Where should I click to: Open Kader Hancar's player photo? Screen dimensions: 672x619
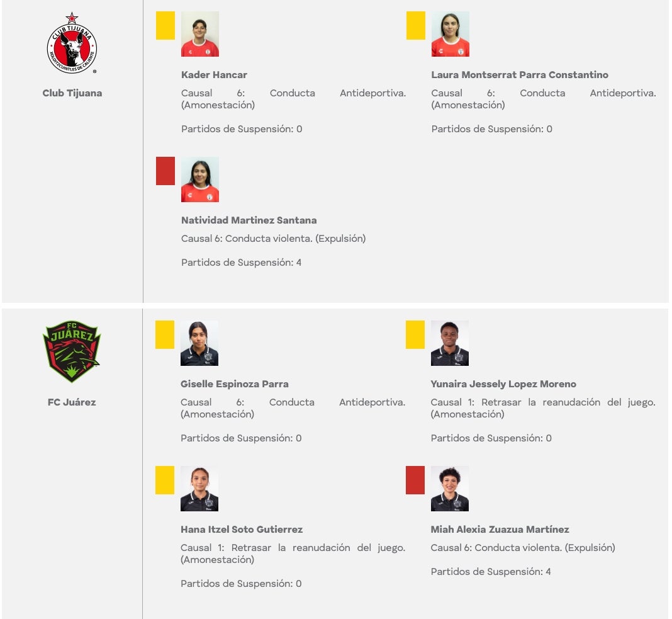(200, 34)
